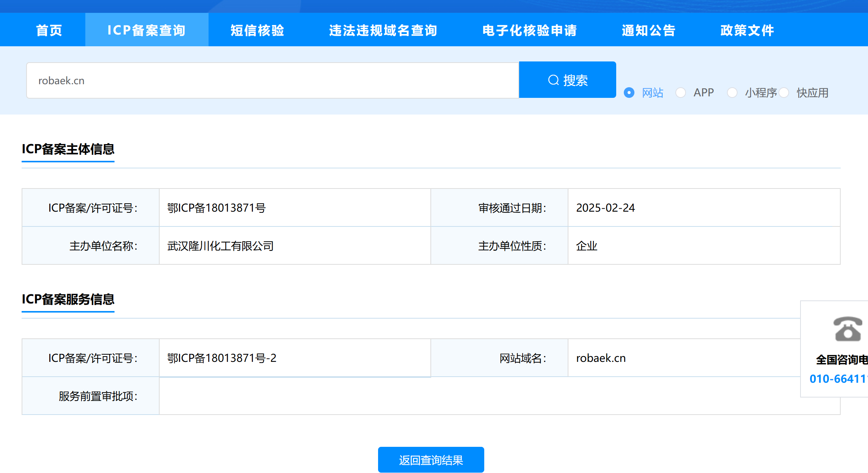Click the 鄂ICP备18013871号-2 license number
The image size is (868, 473).
pos(222,358)
